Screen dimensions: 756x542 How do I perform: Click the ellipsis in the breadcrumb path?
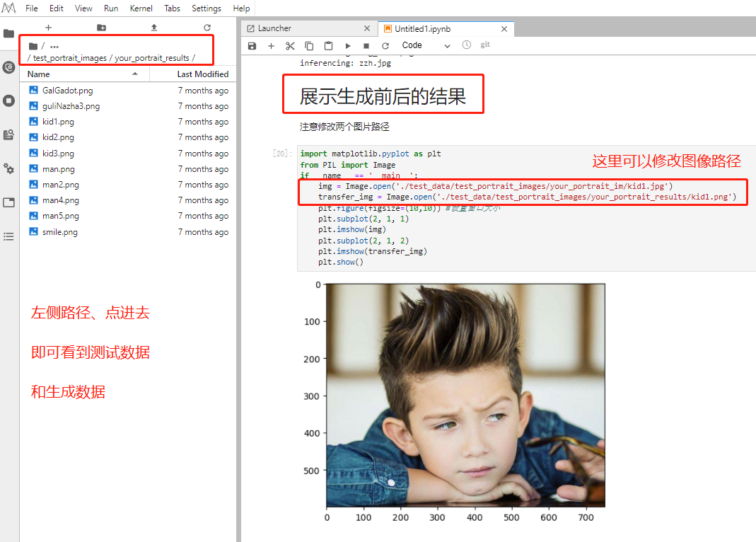(x=54, y=47)
